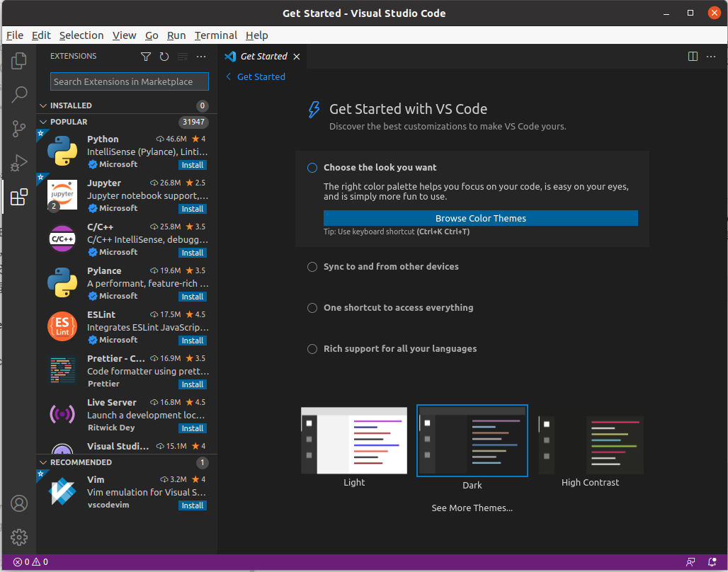
Task: Choose the Light theme thumbnail
Action: tap(354, 440)
